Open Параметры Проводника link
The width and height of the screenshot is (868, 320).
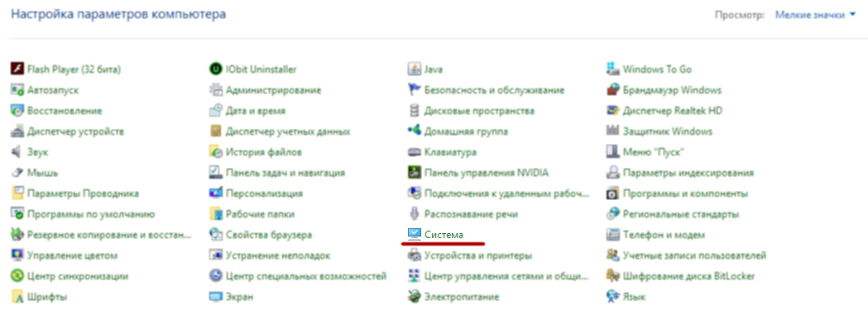click(x=83, y=193)
